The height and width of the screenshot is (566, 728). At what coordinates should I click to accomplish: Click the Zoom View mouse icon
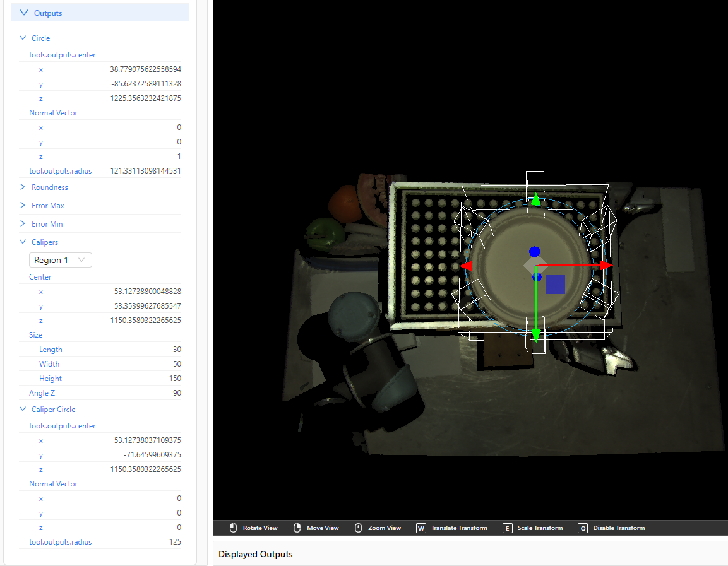click(x=359, y=528)
